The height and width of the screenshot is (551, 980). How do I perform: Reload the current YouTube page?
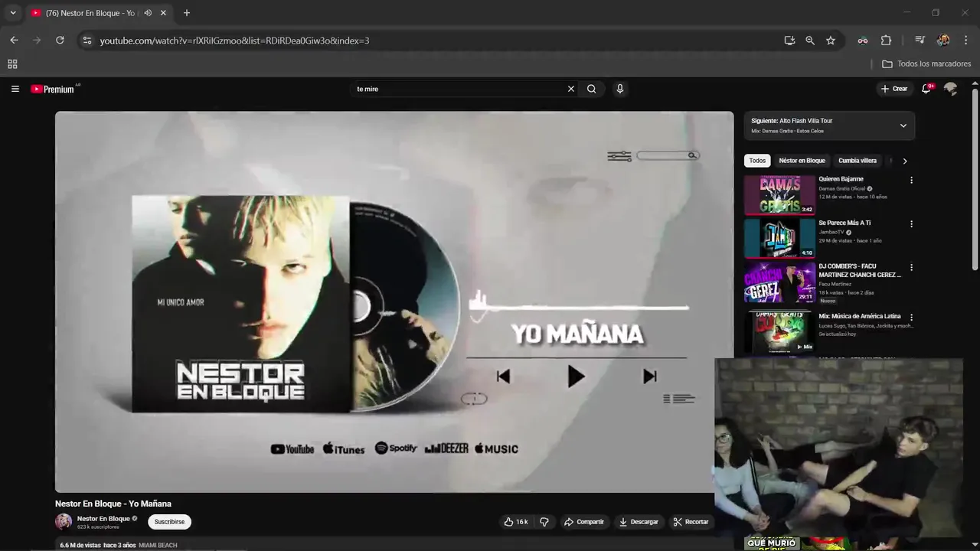pyautogui.click(x=60, y=41)
